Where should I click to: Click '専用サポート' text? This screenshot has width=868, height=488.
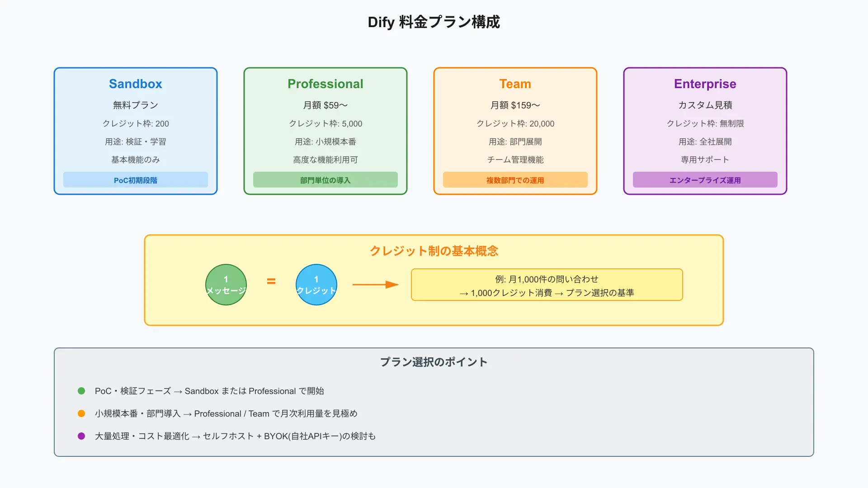pyautogui.click(x=705, y=160)
